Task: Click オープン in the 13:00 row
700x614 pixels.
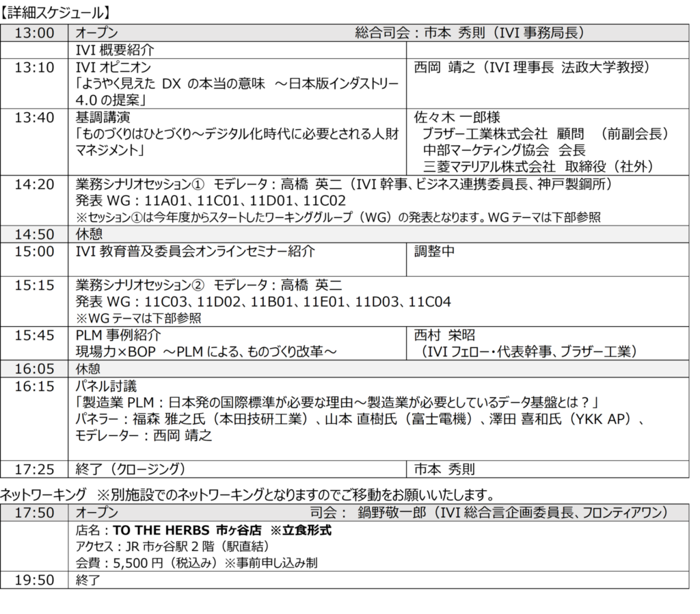Action: click(x=96, y=33)
